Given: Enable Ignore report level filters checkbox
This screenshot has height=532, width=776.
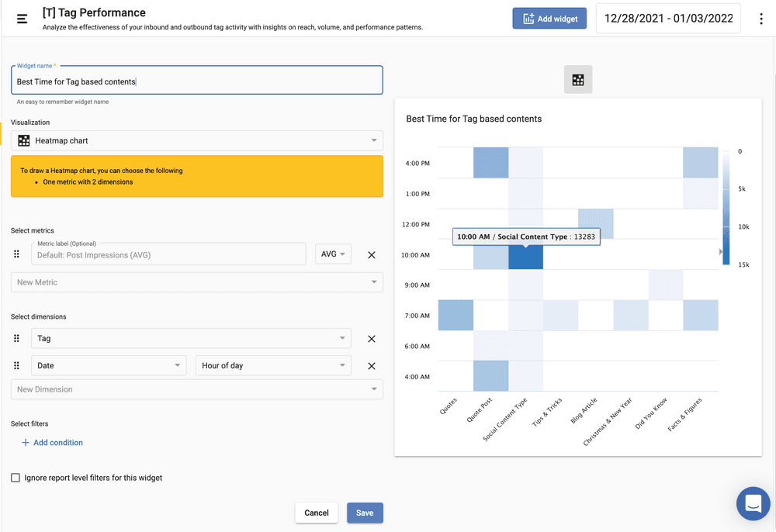Looking at the screenshot, I should (x=16, y=478).
